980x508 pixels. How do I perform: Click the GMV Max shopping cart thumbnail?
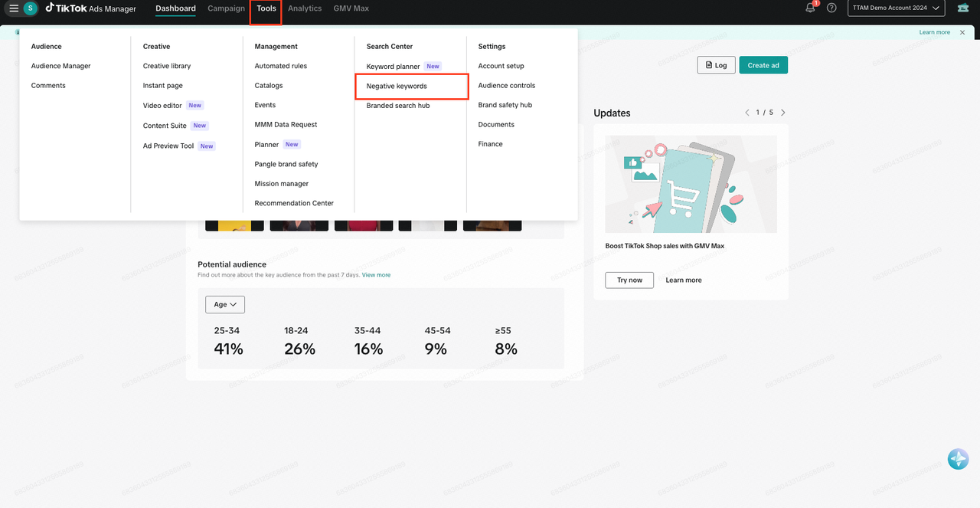(691, 184)
